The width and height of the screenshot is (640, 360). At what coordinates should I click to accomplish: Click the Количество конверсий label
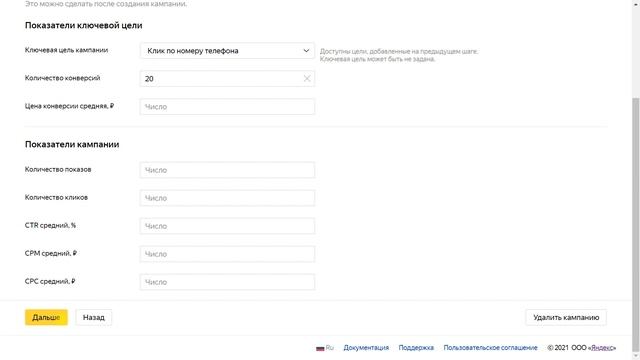62,78
